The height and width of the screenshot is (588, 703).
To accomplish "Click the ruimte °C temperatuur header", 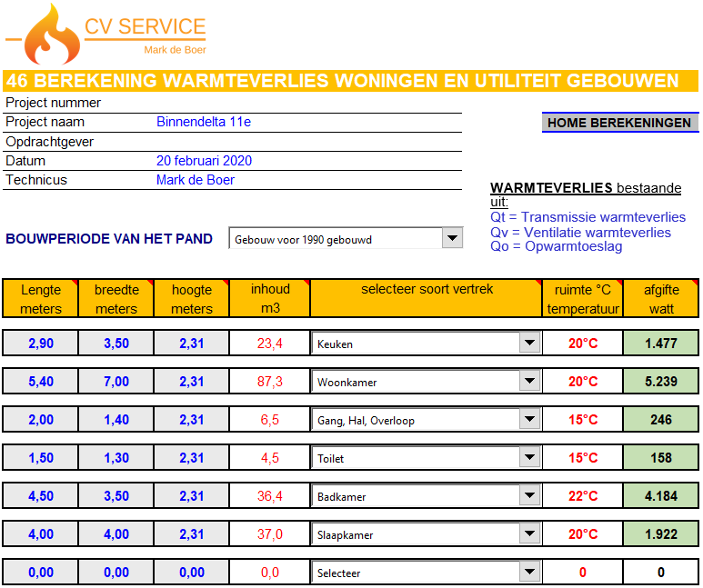I will click(x=583, y=298).
